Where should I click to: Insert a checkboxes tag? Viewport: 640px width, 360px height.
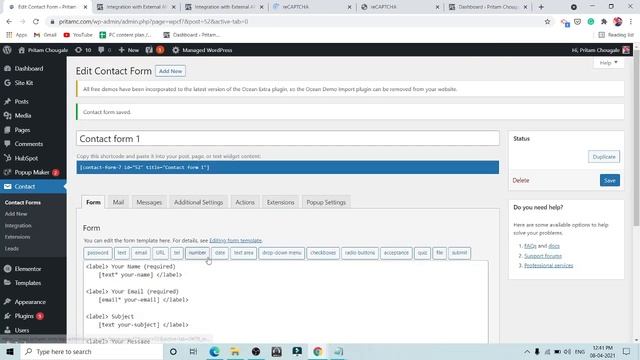[323, 253]
